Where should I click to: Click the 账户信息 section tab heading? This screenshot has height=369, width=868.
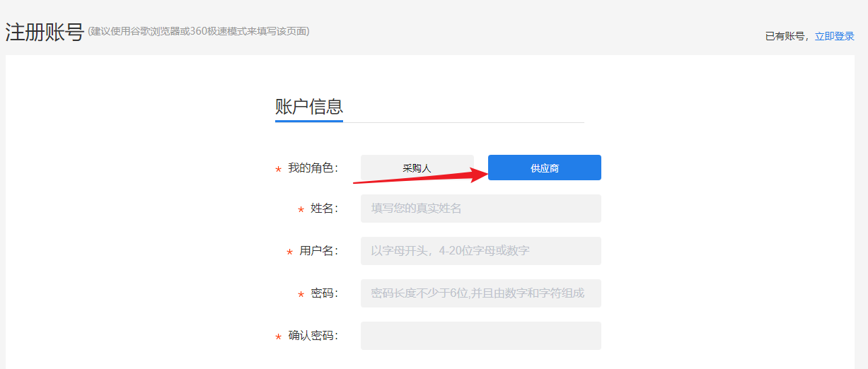(308, 107)
